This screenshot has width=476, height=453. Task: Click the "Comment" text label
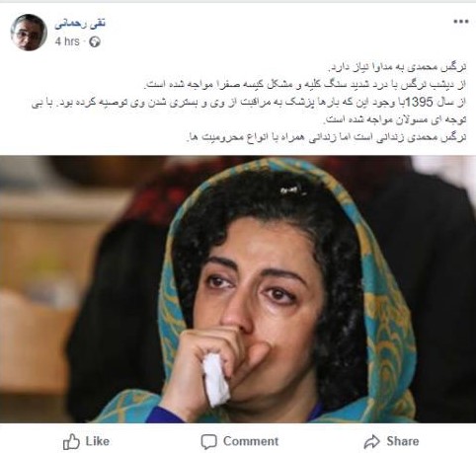click(251, 441)
